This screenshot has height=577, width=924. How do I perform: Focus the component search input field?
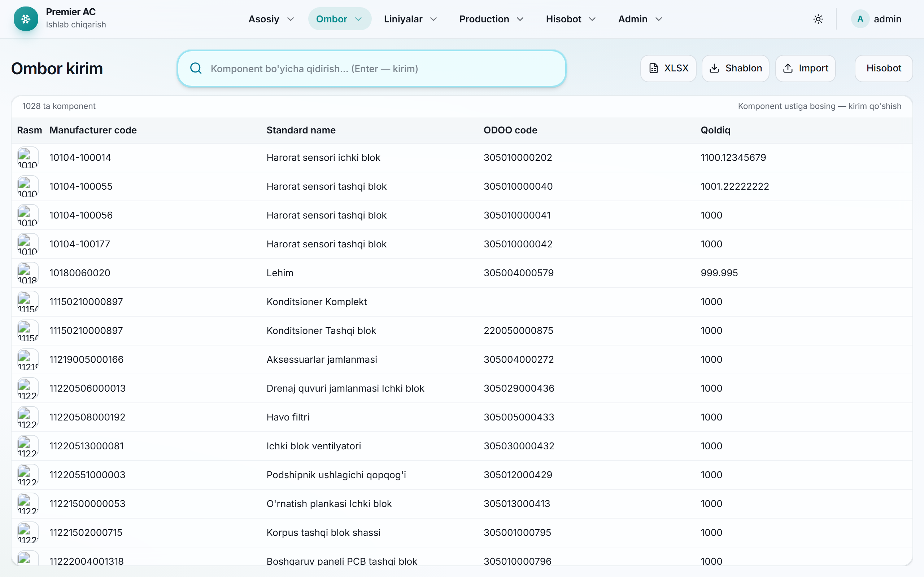coord(371,69)
